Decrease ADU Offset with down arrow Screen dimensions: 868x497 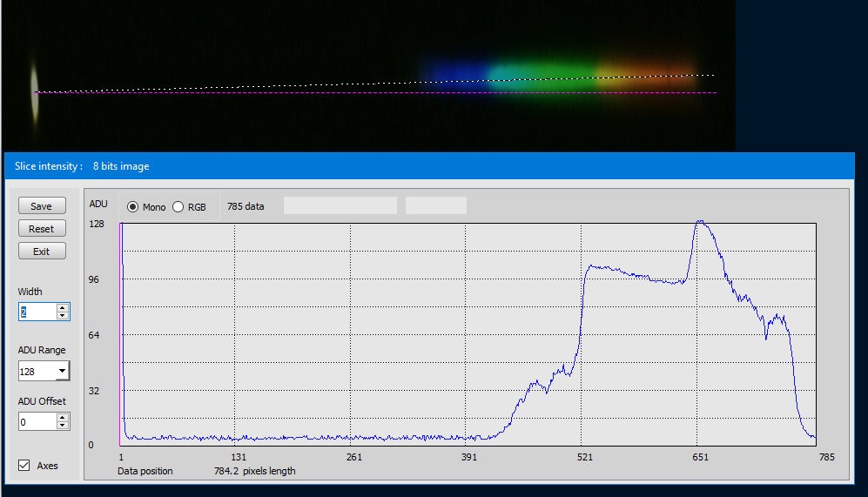pyautogui.click(x=63, y=426)
